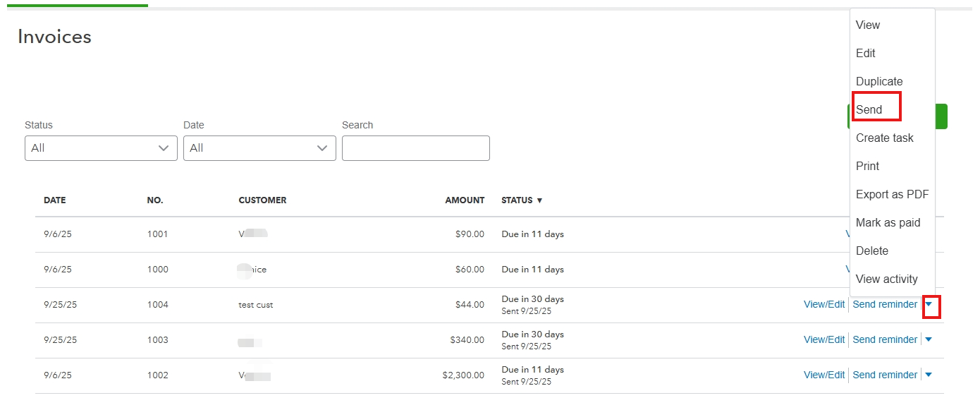Open the Status filter dropdown
This screenshot has width=980, height=410.
(x=101, y=148)
